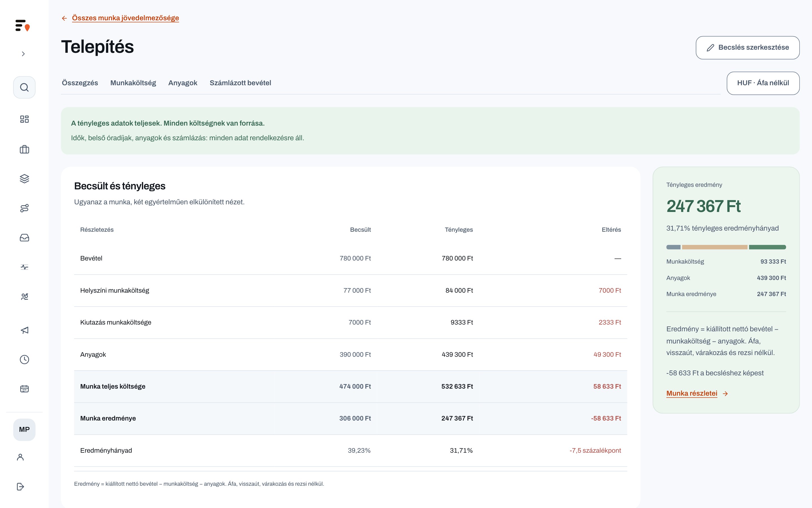Click the 49 300 Ft Anyagok deviation

[x=607, y=354]
